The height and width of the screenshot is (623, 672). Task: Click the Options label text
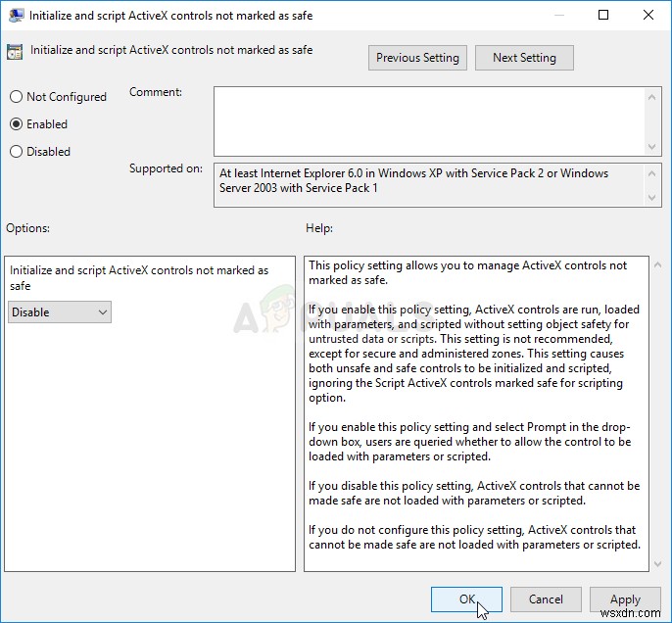27,228
